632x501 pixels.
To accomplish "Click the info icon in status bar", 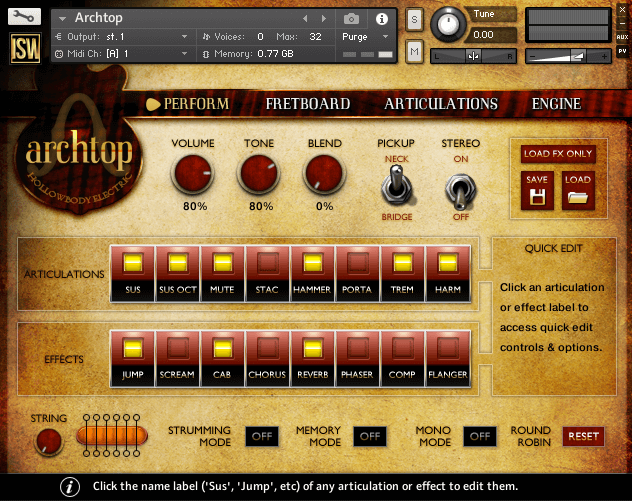I will [x=70, y=486].
